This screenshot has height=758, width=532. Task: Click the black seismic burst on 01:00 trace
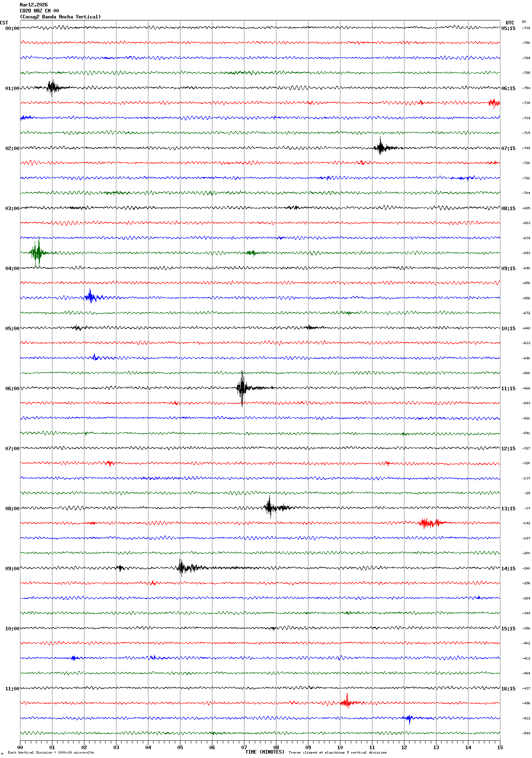pos(52,87)
